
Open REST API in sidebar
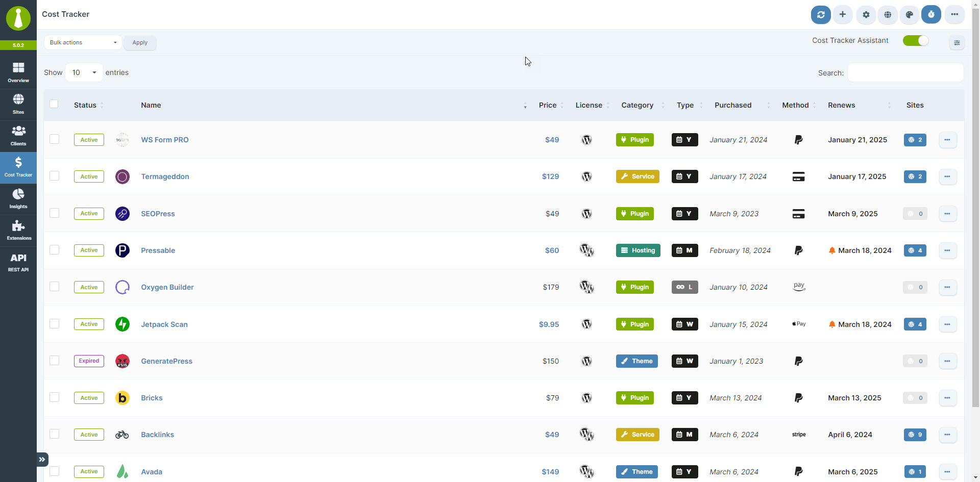point(18,262)
